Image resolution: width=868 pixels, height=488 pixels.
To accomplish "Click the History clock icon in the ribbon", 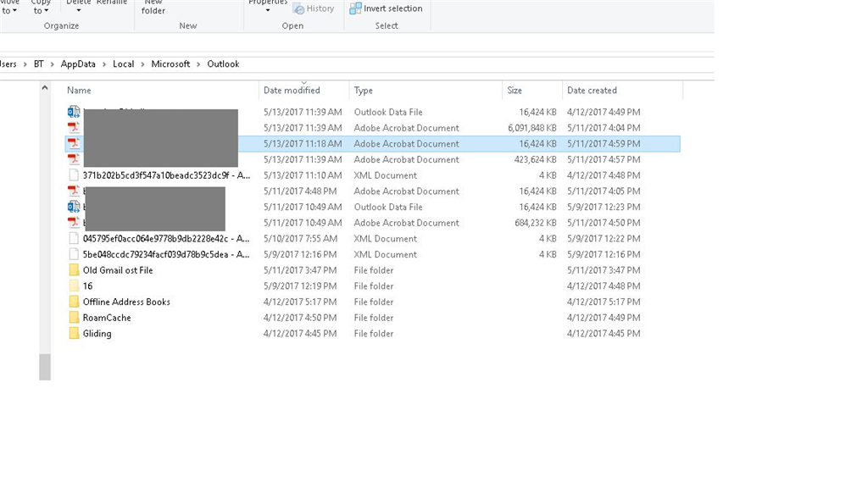I will click(x=298, y=8).
